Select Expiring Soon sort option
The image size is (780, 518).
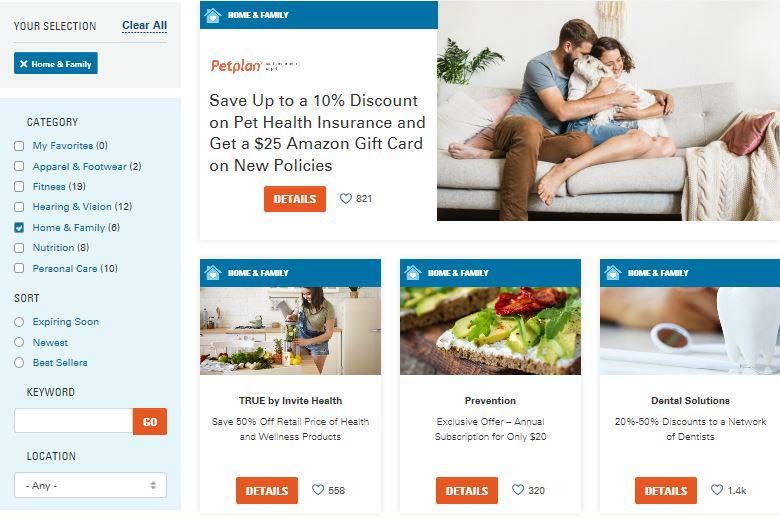(19, 322)
